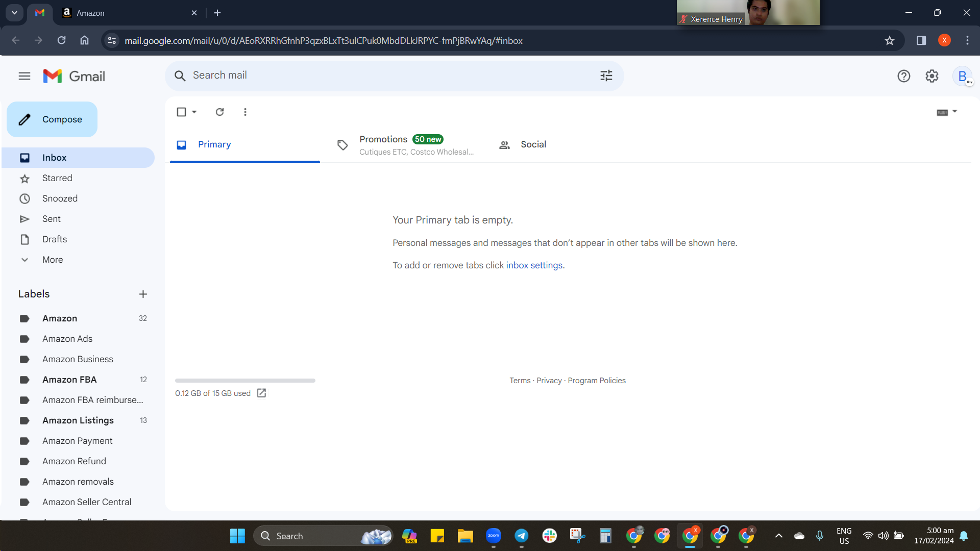This screenshot has height=551, width=980.
Task: Reload the browser page
Action: click(61, 40)
